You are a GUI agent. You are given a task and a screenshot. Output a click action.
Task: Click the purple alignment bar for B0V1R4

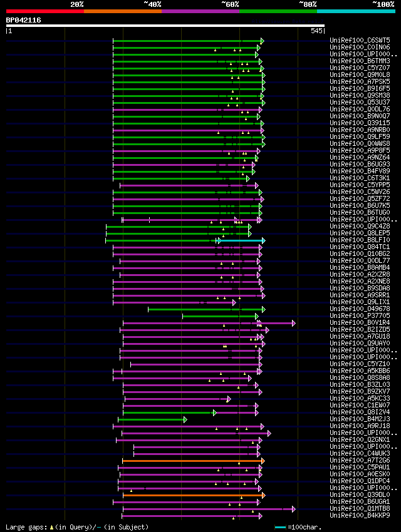pos(208,324)
